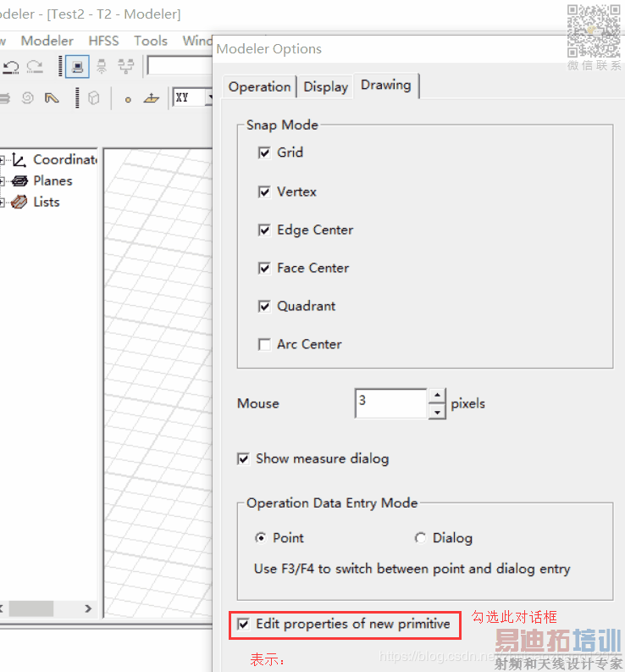The width and height of the screenshot is (625, 672).
Task: Disable the Quadrant snap checkbox
Action: tap(264, 307)
